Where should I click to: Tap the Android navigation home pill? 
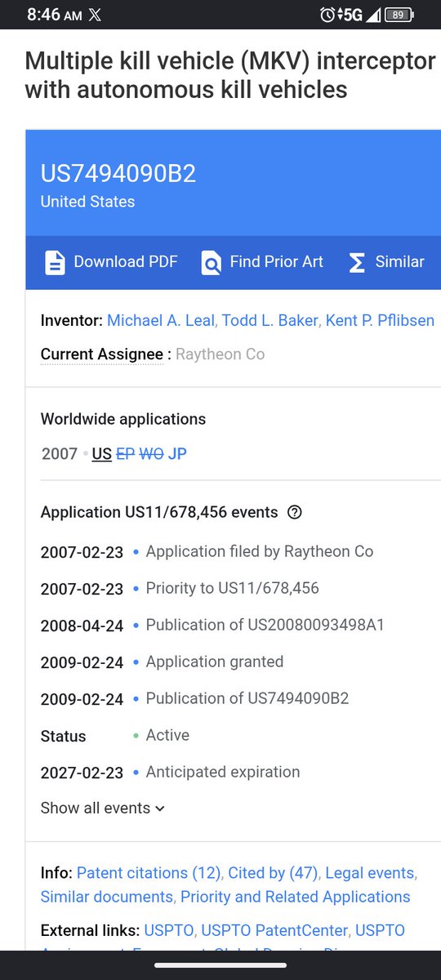click(x=220, y=965)
